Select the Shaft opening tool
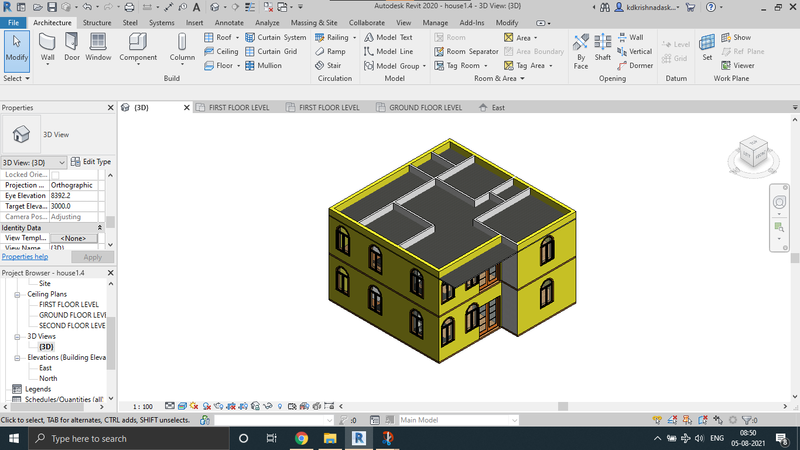The height and width of the screenshot is (450, 800). pos(603,48)
